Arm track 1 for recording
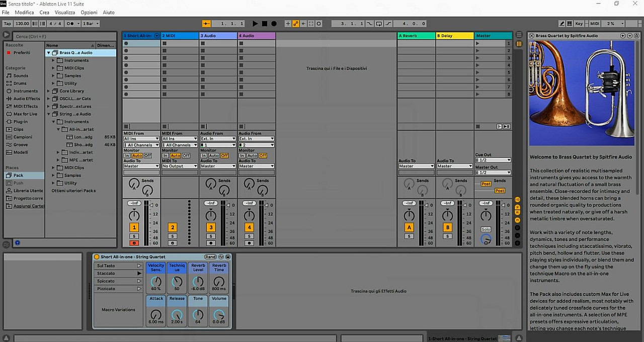 point(134,243)
